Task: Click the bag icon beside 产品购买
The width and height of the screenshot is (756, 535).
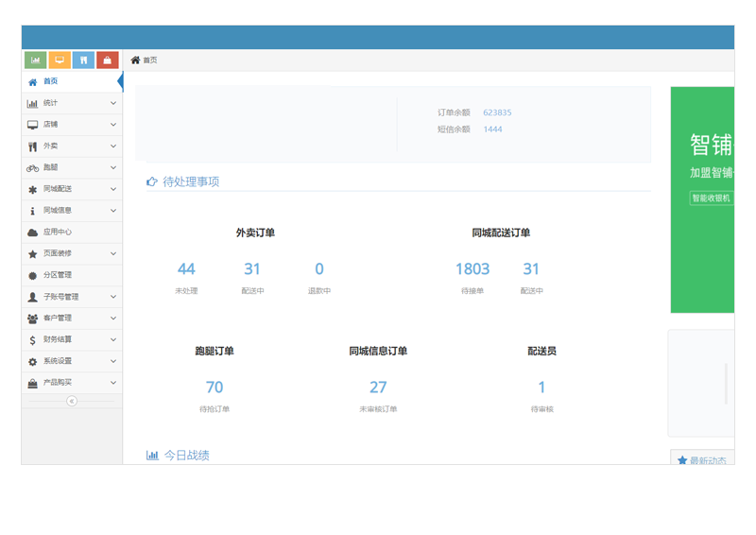Action: [32, 383]
